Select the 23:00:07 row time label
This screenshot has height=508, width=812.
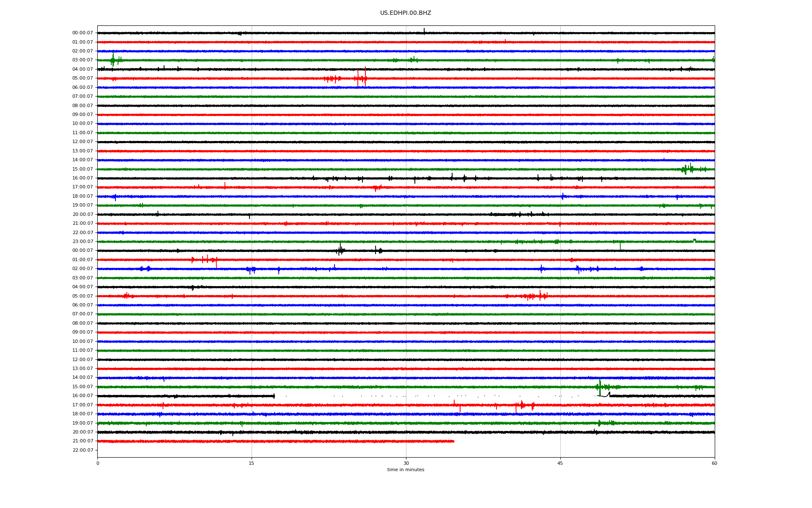coord(82,242)
